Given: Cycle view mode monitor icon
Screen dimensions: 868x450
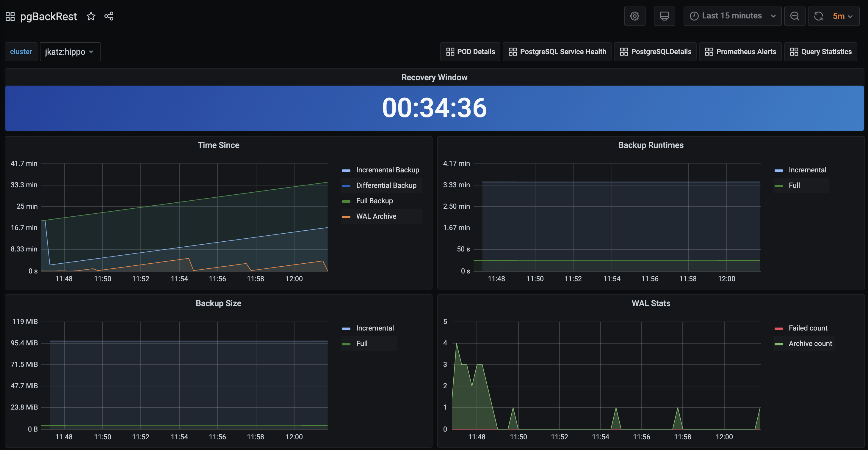Looking at the screenshot, I should click(664, 16).
